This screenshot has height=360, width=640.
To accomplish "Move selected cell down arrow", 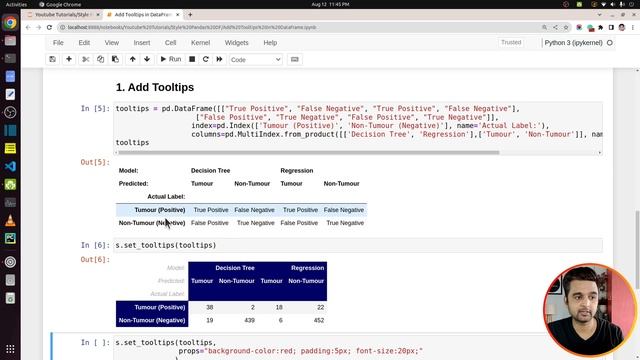I will click(x=147, y=59).
